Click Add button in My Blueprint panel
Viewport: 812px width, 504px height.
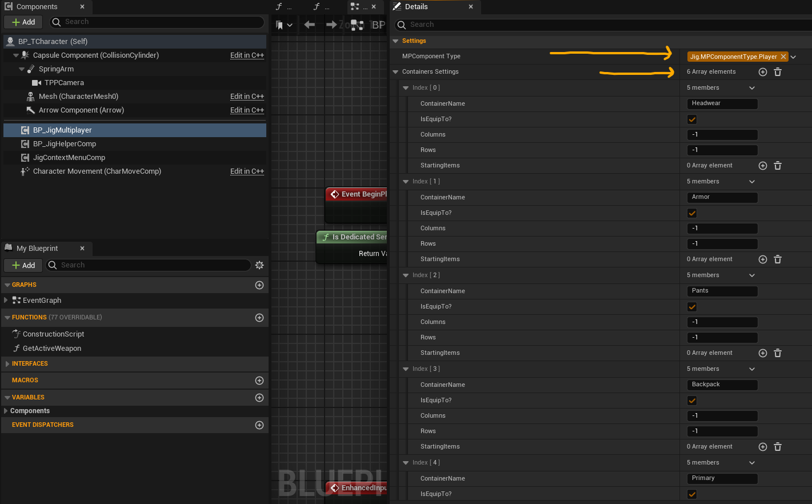[x=23, y=265]
